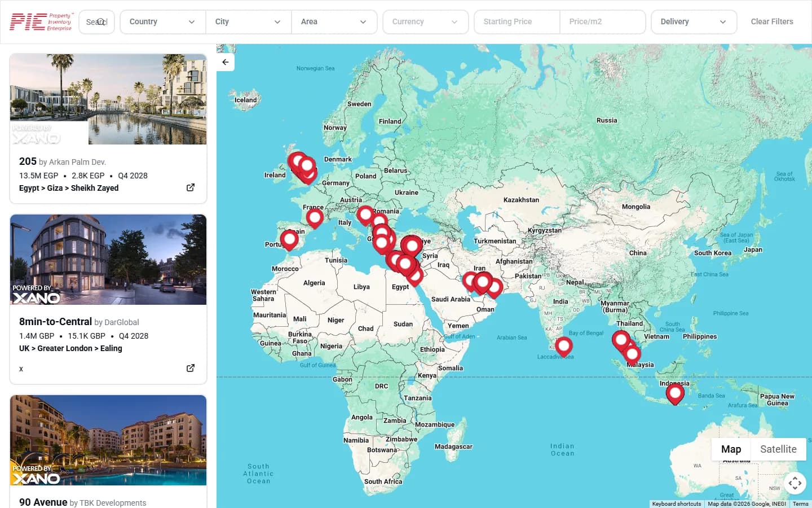The width and height of the screenshot is (812, 508).
Task: Open the external link for listing 205
Action: click(x=191, y=187)
